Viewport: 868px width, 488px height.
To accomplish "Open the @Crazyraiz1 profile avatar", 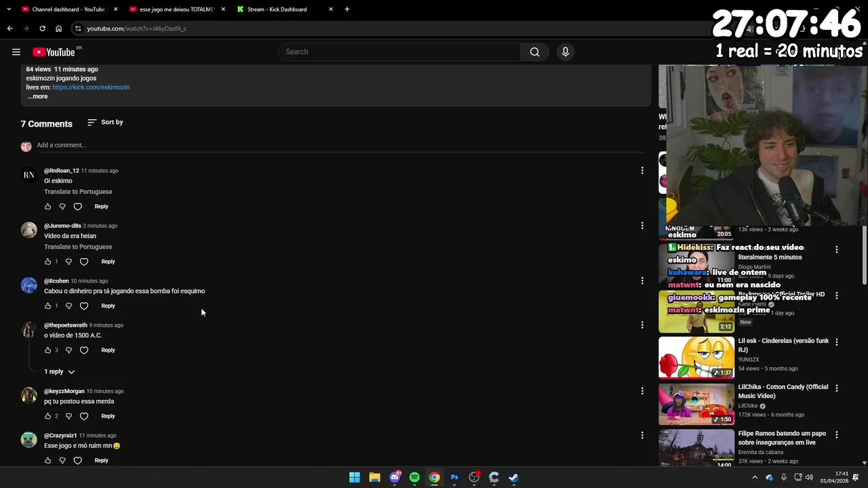I will (x=28, y=440).
